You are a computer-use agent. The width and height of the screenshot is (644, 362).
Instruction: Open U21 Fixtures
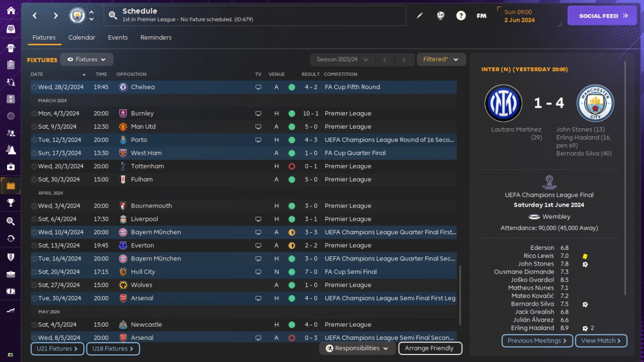(57, 348)
